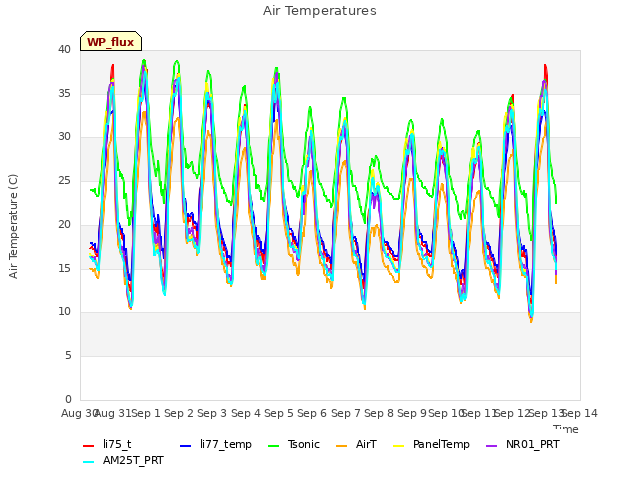Click the Sep 2 x-axis tick label
Image resolution: width=640 pixels, height=480 pixels.
179,413
